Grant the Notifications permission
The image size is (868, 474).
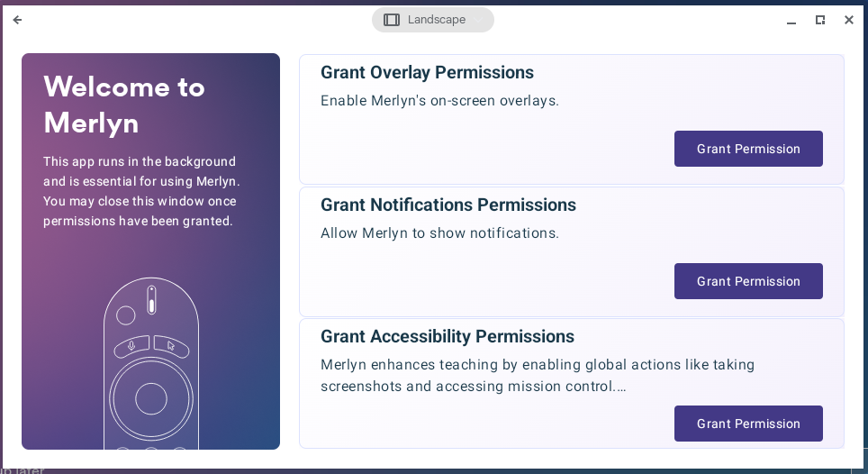[748, 281]
